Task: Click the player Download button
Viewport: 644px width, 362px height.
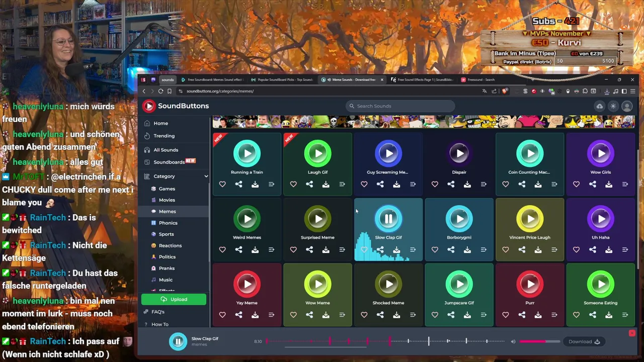Action: tap(584, 341)
